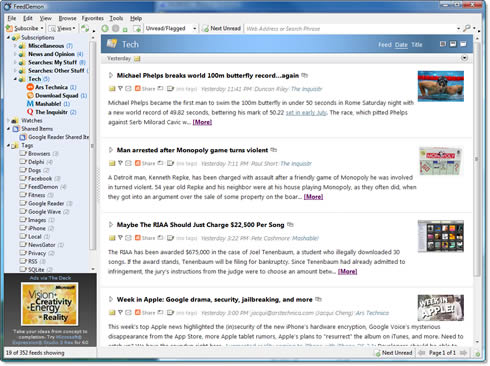490x366 pixels.
Task: Select the Delphi tag
Action: click(36, 162)
